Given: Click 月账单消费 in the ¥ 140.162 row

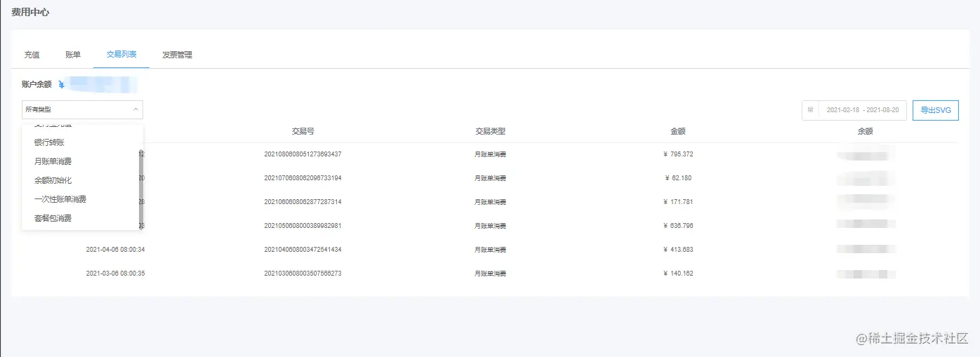Looking at the screenshot, I should 490,273.
